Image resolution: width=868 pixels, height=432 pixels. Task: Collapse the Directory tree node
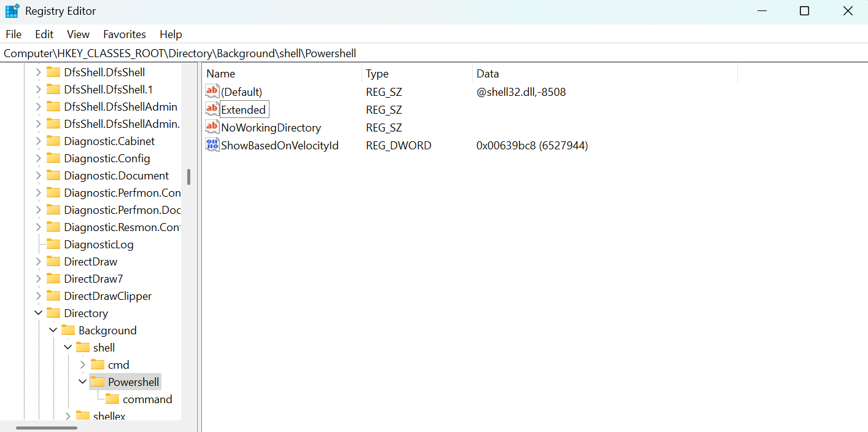[x=38, y=313]
